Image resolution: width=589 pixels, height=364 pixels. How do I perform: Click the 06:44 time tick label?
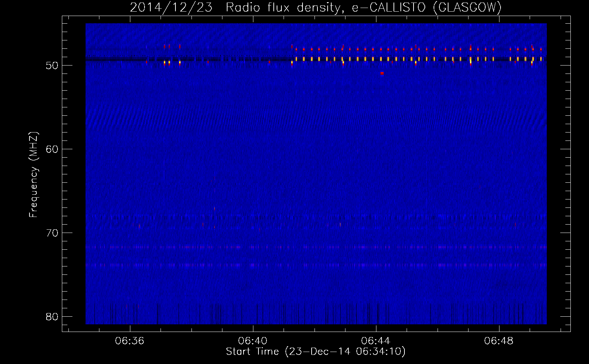tap(376, 341)
